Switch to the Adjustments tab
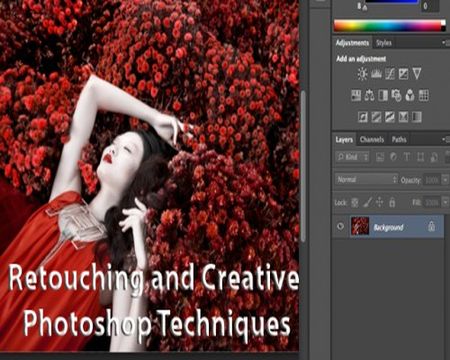450x360 pixels. [352, 43]
